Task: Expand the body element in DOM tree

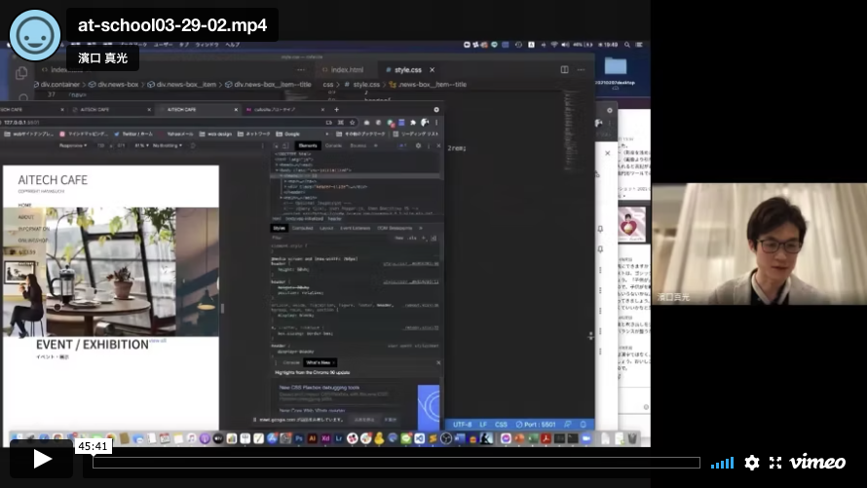Action: [x=278, y=170]
